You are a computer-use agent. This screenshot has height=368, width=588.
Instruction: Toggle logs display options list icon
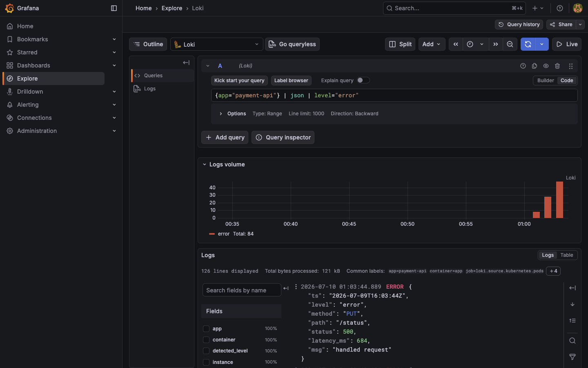572,321
